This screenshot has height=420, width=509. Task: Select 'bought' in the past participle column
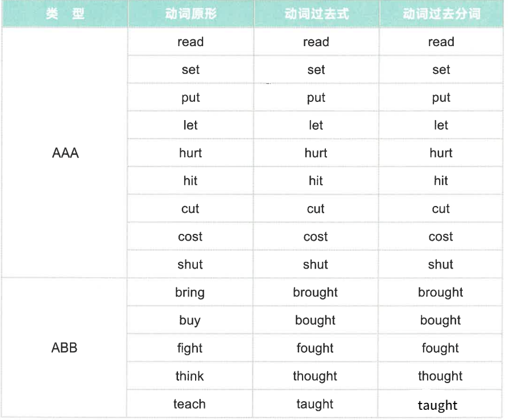440,320
